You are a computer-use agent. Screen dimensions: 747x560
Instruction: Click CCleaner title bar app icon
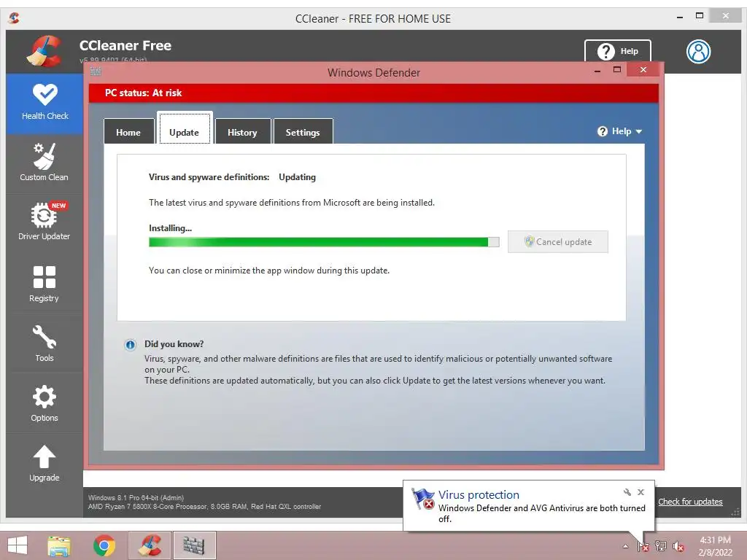click(x=14, y=18)
